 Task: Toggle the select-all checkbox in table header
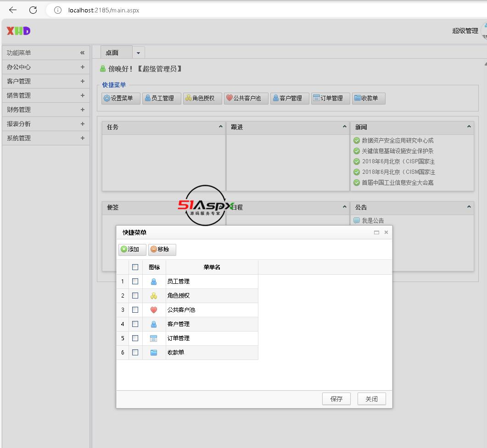pos(135,267)
